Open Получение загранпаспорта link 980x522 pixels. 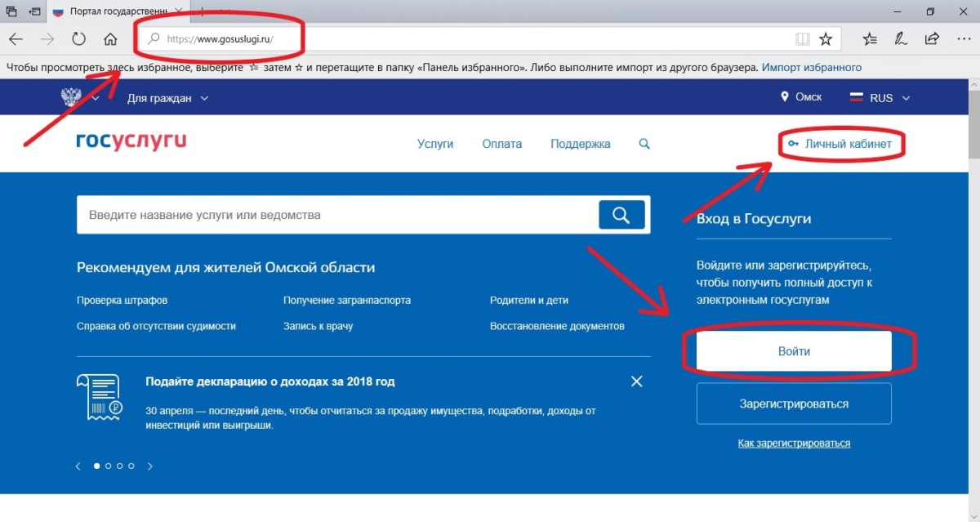347,301
